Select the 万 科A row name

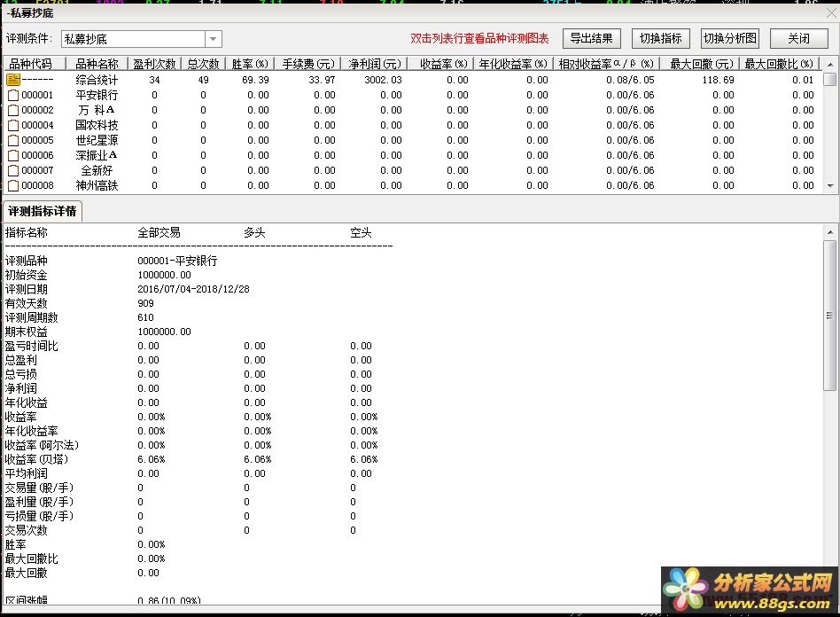click(97, 110)
